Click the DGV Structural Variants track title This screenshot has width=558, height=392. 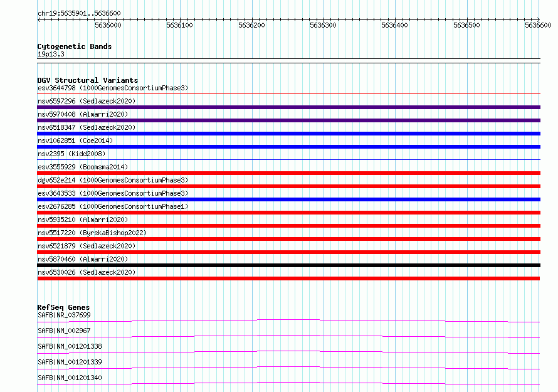[x=88, y=80]
